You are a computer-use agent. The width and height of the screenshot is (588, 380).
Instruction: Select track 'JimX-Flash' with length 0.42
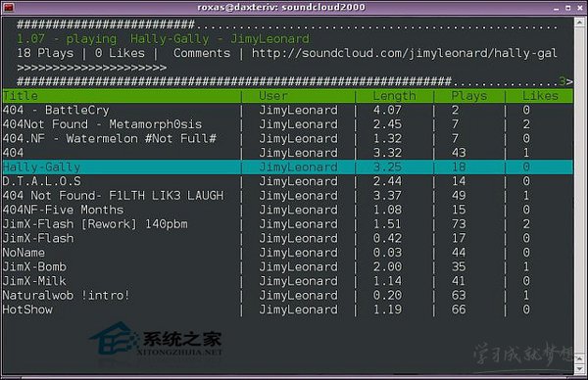click(287, 238)
